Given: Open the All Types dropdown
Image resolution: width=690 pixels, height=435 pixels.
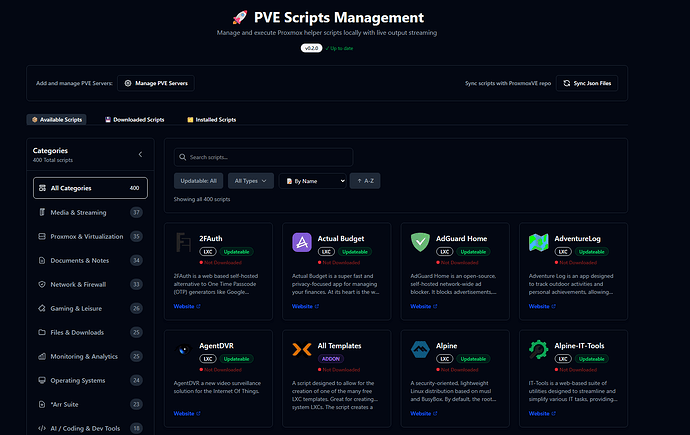Looking at the screenshot, I should click(x=250, y=181).
